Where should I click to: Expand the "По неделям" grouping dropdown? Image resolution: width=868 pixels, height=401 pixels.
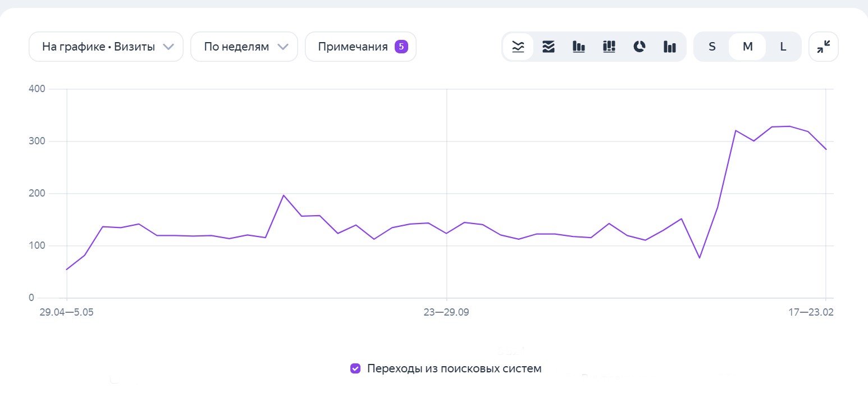244,47
